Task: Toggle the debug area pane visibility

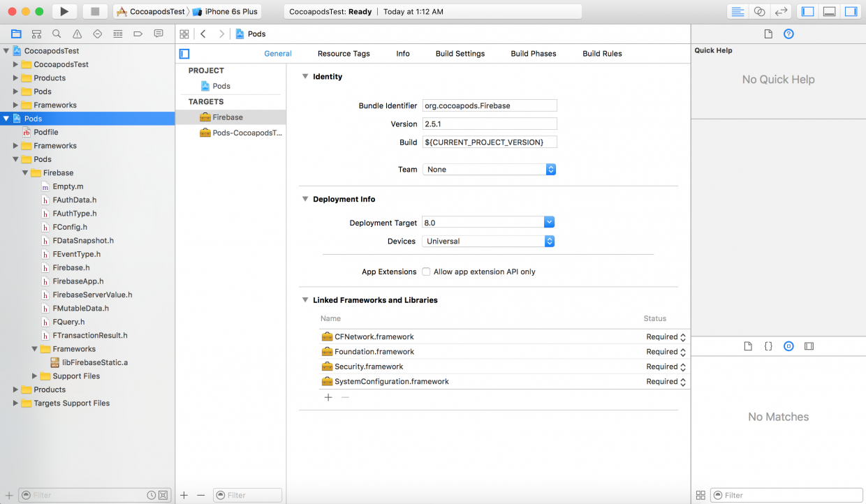Action: coord(829,10)
